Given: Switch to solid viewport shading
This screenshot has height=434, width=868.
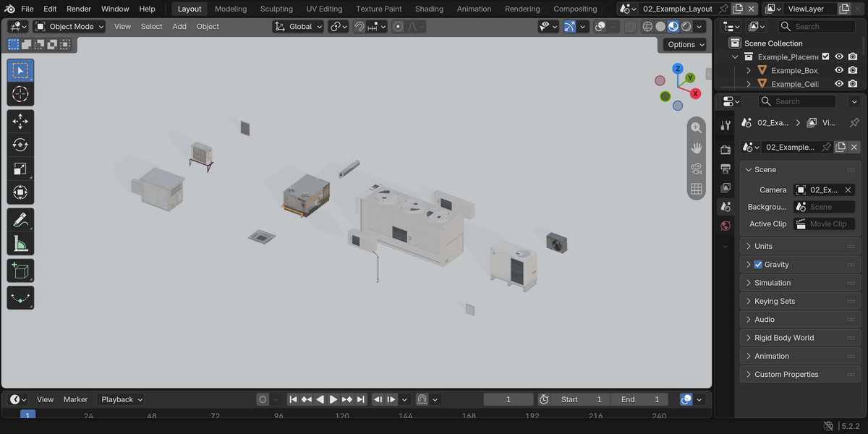Looking at the screenshot, I should click(660, 26).
